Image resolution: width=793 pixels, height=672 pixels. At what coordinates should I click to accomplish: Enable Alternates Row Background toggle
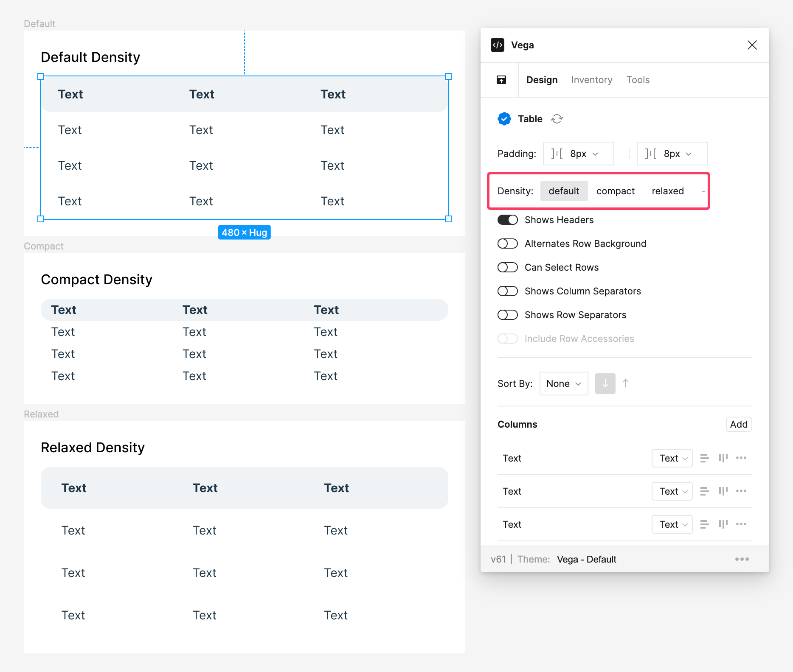point(508,244)
